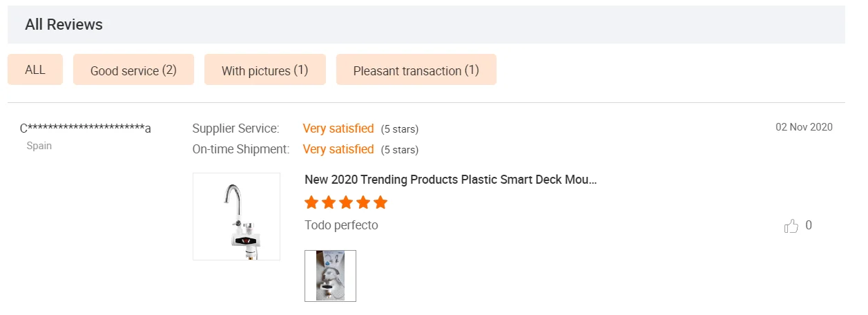
Task: Click the All Reviews heading
Action: (x=64, y=25)
